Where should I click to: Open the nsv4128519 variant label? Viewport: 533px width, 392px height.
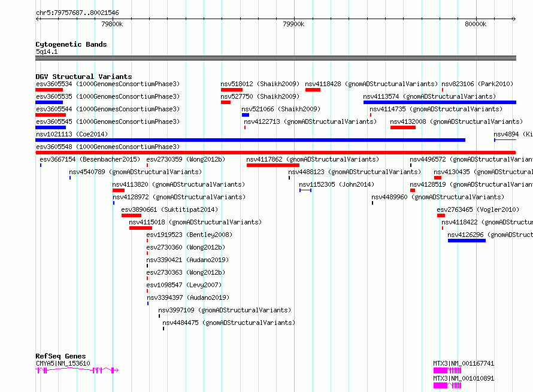click(x=471, y=184)
